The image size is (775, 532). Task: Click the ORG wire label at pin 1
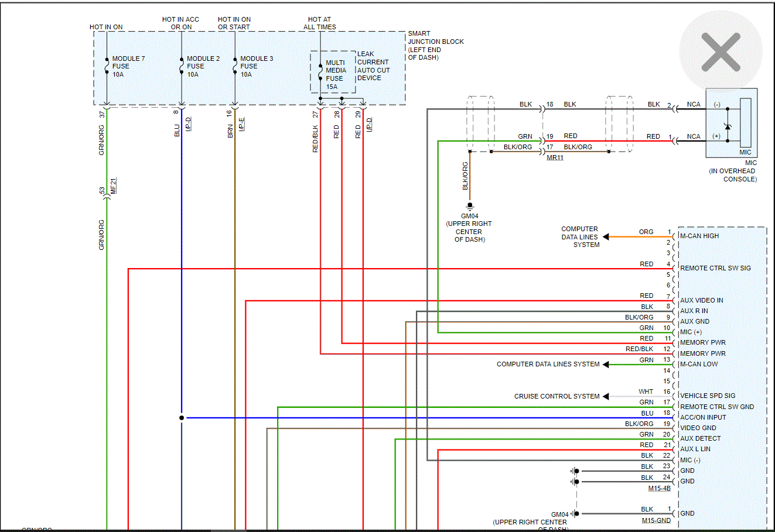tap(646, 232)
